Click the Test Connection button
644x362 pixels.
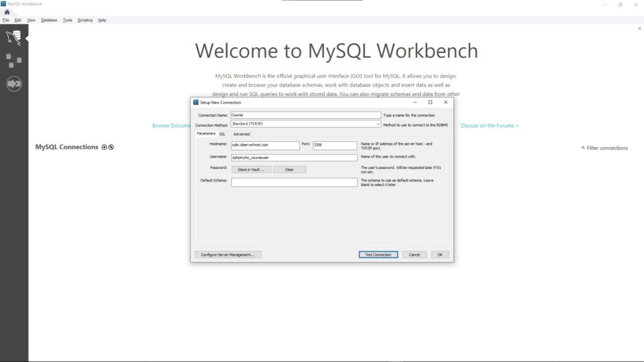378,255
